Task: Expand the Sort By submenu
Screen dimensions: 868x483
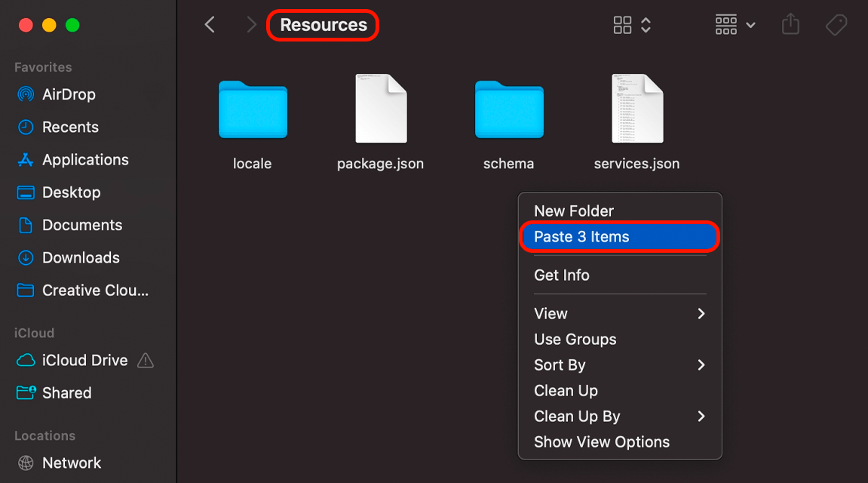Action: (619, 365)
